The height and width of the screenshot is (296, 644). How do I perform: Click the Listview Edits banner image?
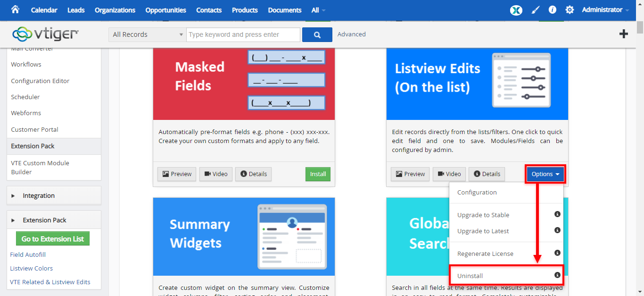[x=477, y=84]
